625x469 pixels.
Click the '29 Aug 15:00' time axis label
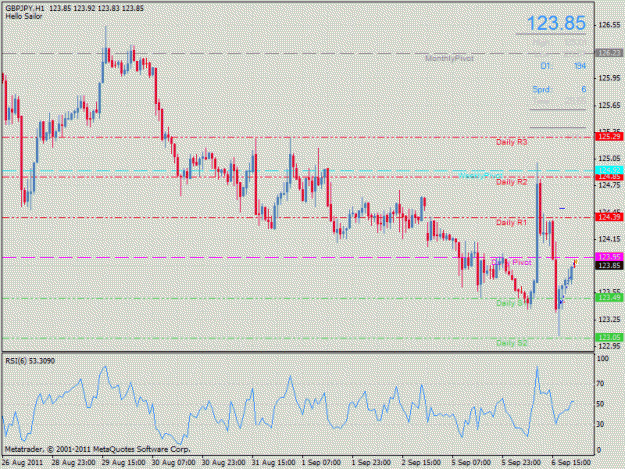(x=124, y=463)
